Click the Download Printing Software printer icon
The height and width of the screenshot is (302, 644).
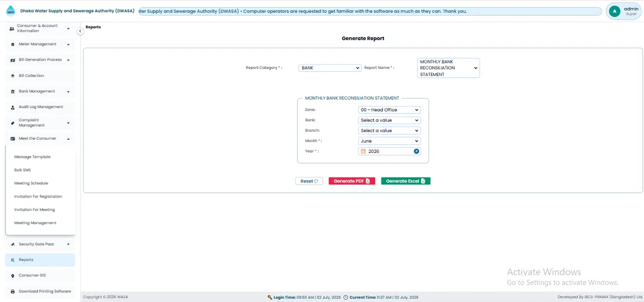click(13, 291)
